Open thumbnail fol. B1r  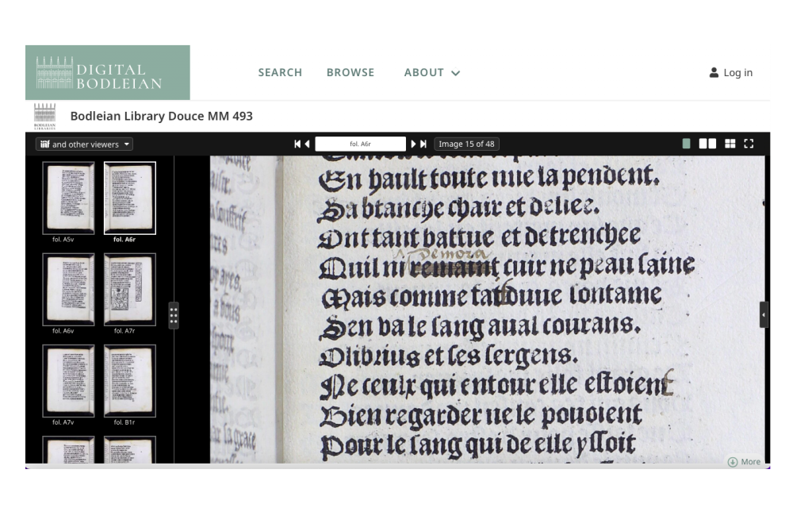tap(129, 381)
